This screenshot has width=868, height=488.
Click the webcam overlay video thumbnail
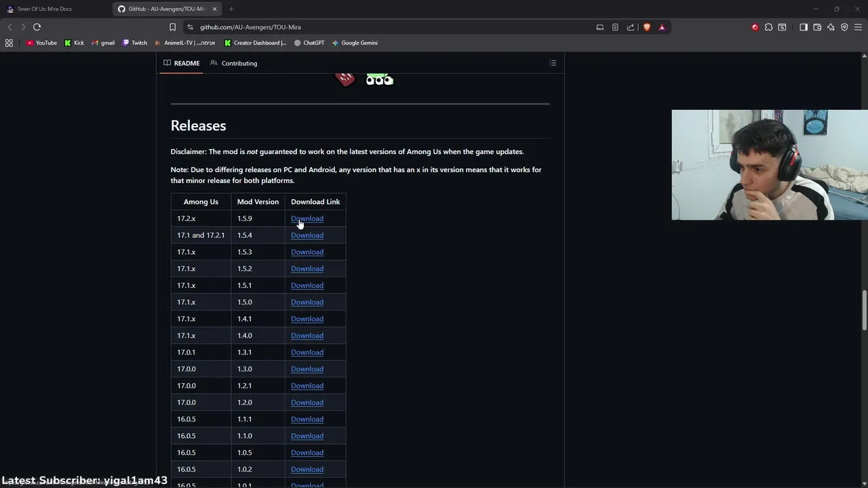(770, 165)
